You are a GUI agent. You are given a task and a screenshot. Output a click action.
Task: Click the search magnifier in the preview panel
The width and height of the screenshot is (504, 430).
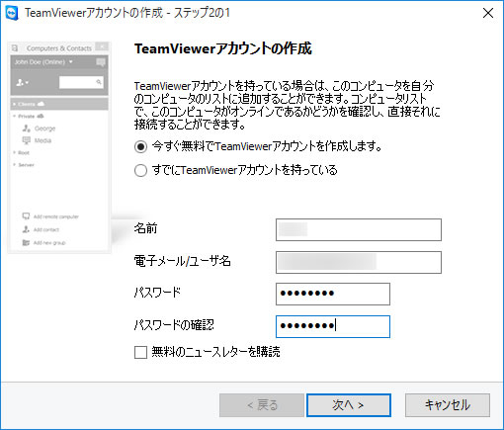click(x=99, y=82)
